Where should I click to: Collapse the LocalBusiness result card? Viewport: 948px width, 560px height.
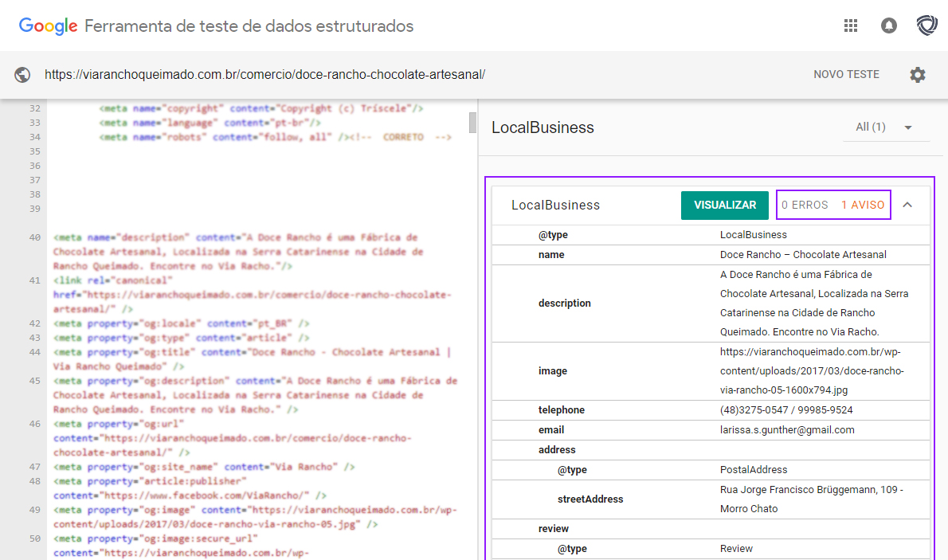coord(907,205)
